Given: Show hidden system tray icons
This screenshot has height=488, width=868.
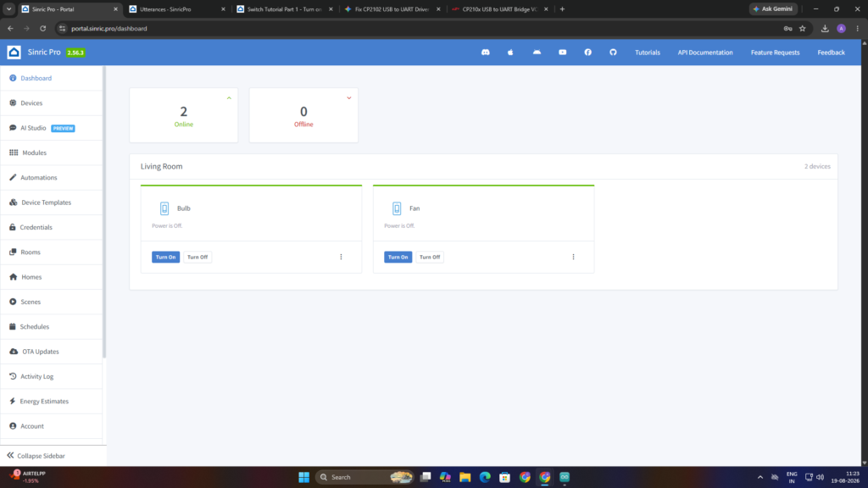Looking at the screenshot, I should [760, 477].
